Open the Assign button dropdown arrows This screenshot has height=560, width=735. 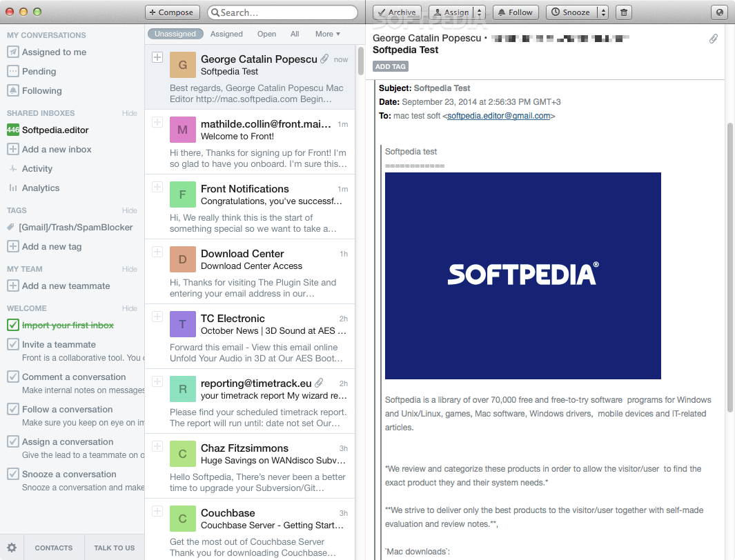(x=479, y=12)
